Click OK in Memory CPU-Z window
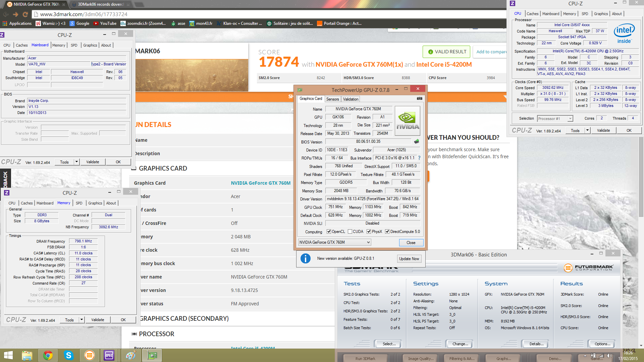 123,320
